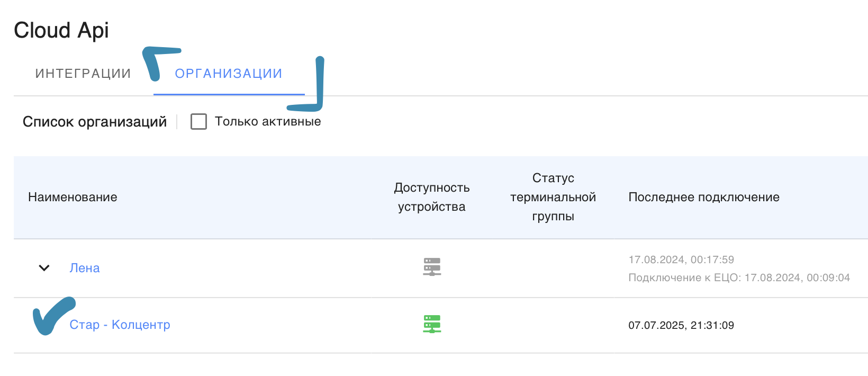This screenshot has width=868, height=376.
Task: Select the Организации tab
Action: click(x=229, y=74)
